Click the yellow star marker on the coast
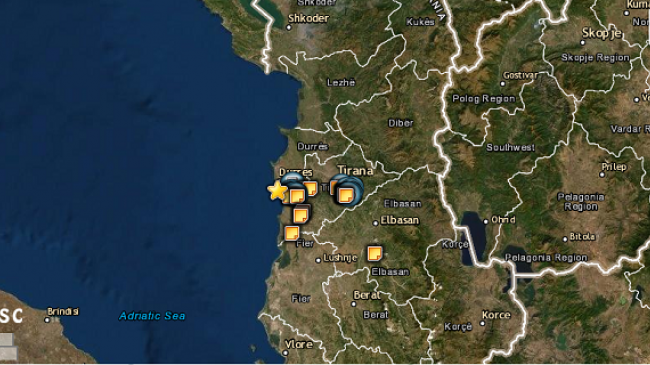The width and height of the screenshot is (650, 365). 277,190
